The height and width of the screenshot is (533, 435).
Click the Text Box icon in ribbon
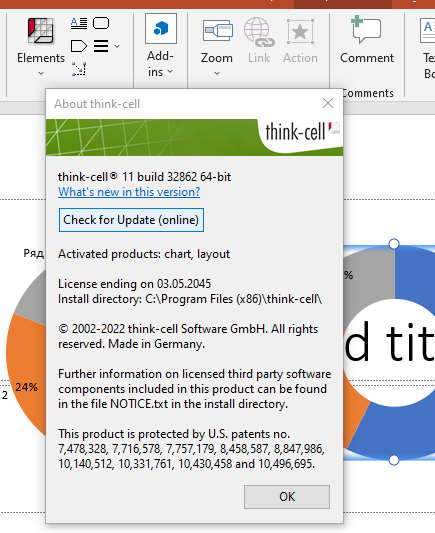pyautogui.click(x=428, y=31)
